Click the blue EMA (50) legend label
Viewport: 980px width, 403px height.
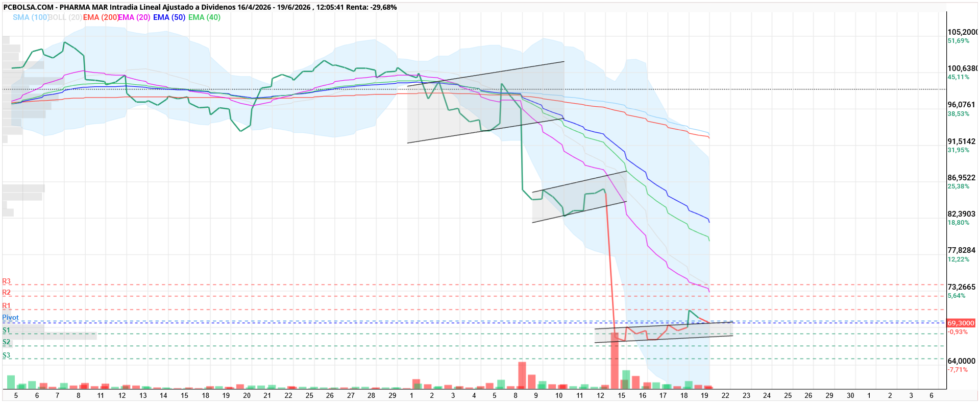point(169,17)
